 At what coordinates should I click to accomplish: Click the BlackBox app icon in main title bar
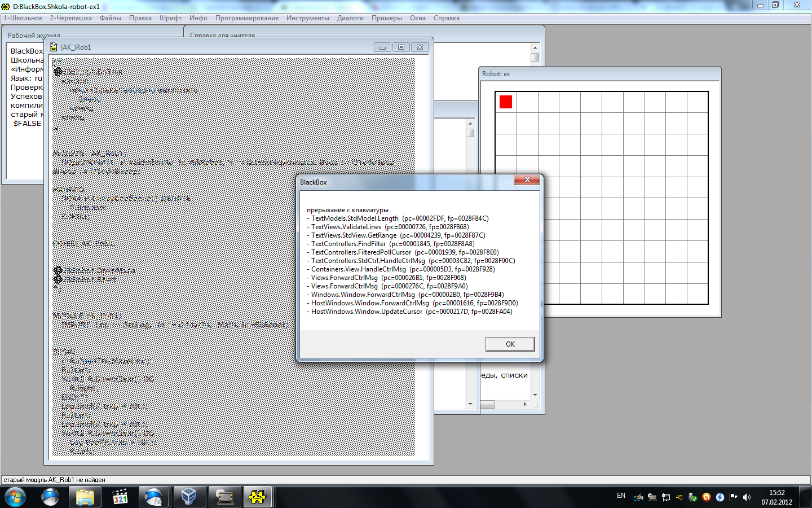click(6, 7)
